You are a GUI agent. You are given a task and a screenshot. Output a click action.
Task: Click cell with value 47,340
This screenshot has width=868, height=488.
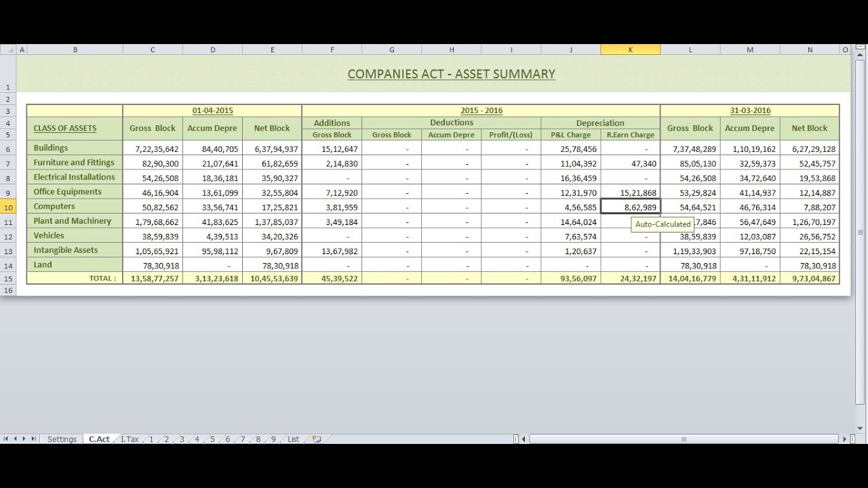[x=631, y=163]
